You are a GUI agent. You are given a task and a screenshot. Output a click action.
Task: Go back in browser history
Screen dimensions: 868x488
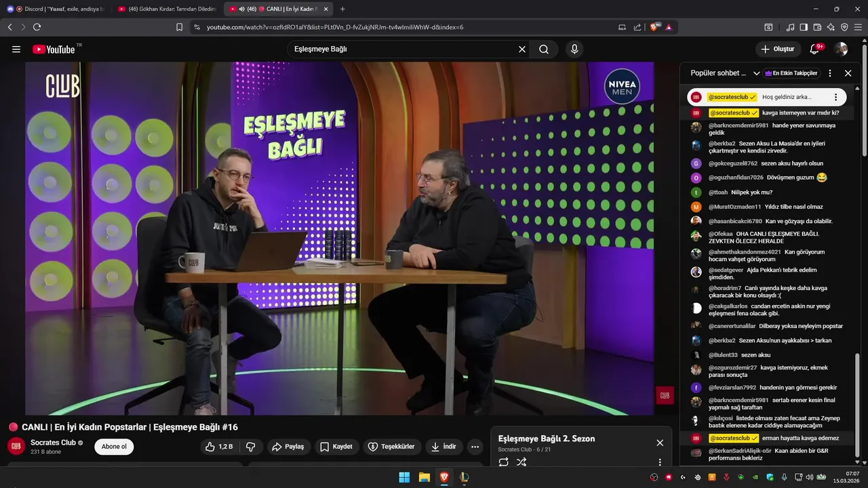point(10,27)
